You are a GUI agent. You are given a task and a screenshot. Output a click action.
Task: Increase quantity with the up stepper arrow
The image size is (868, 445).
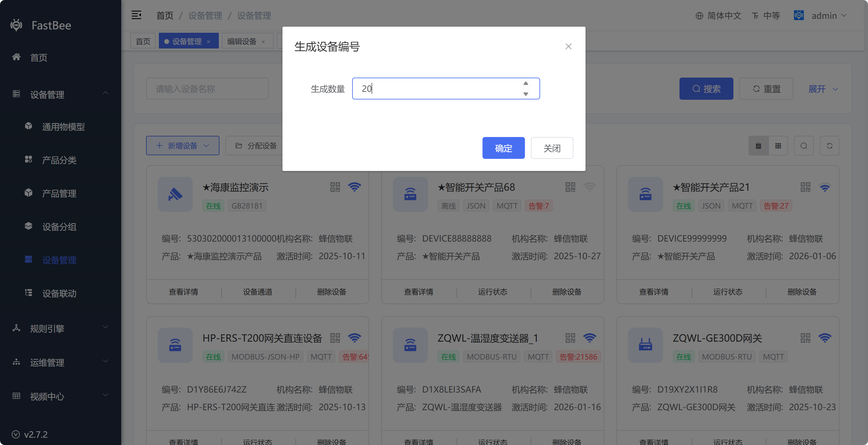pos(526,83)
